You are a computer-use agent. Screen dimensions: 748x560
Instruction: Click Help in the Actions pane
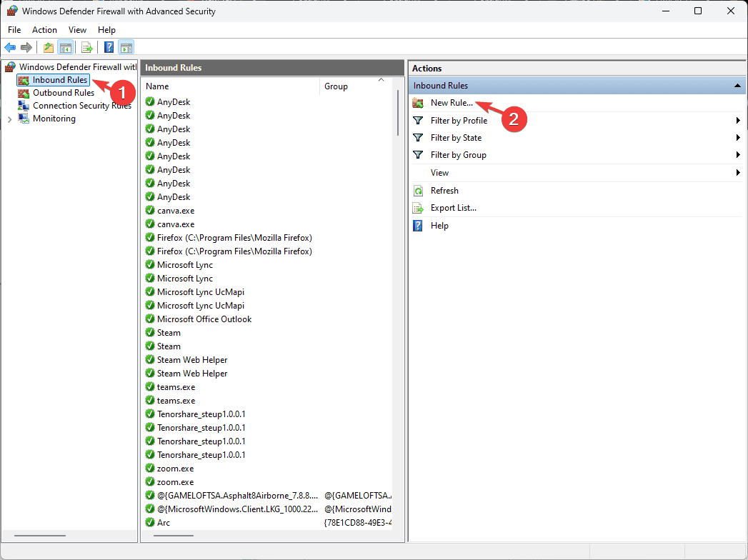click(439, 226)
